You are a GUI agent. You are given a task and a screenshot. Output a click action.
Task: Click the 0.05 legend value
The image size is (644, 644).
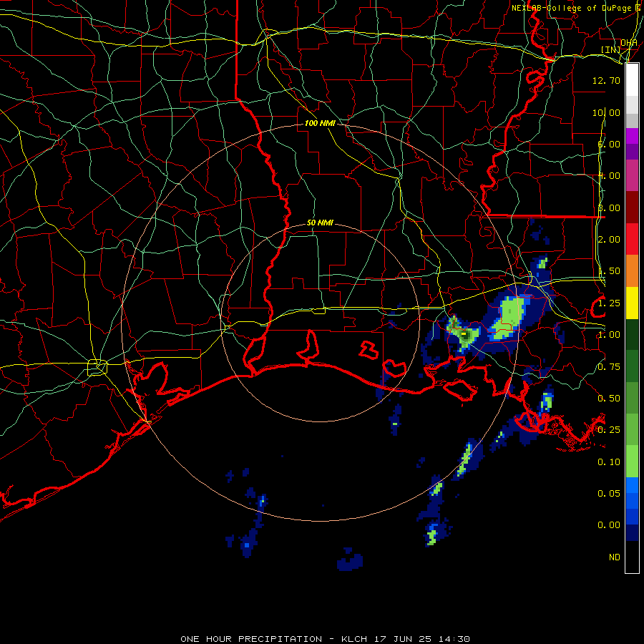(609, 494)
